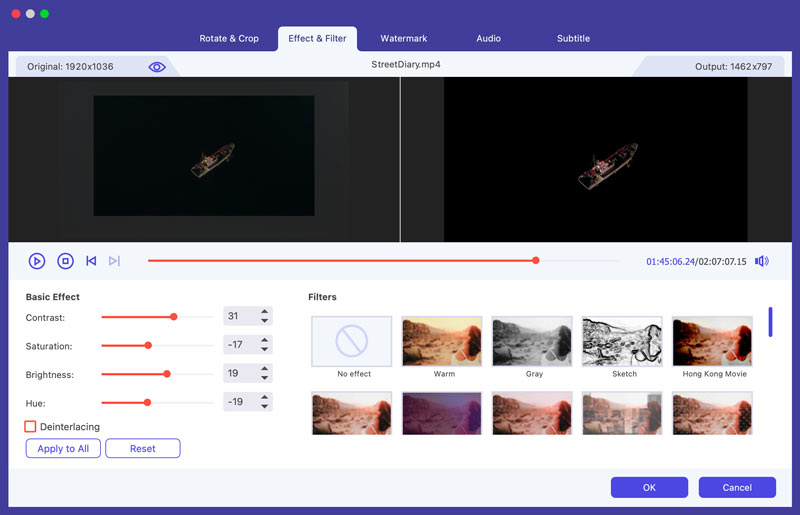Screen dimensions: 800x515
Task: Open the Subtitle tab
Action: click(x=573, y=38)
